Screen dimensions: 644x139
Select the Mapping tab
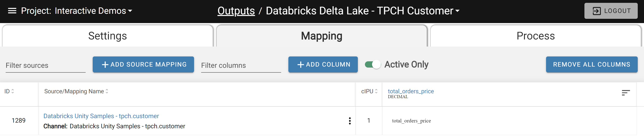pos(321,36)
